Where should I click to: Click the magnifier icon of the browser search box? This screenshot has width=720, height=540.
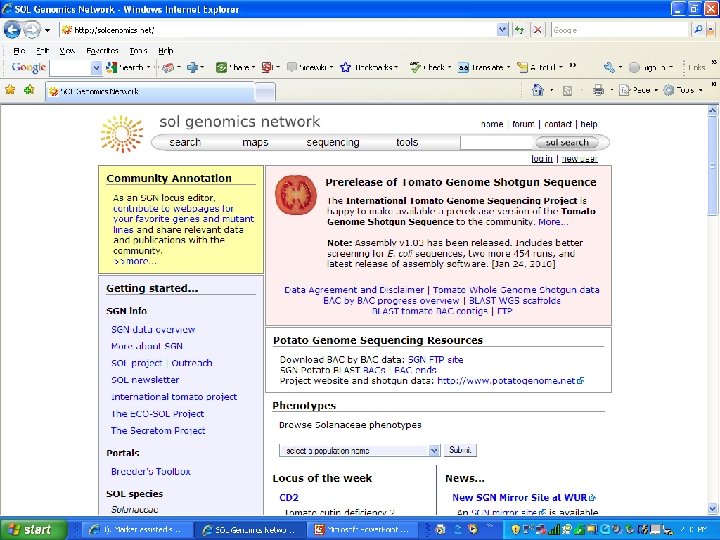[x=698, y=30]
